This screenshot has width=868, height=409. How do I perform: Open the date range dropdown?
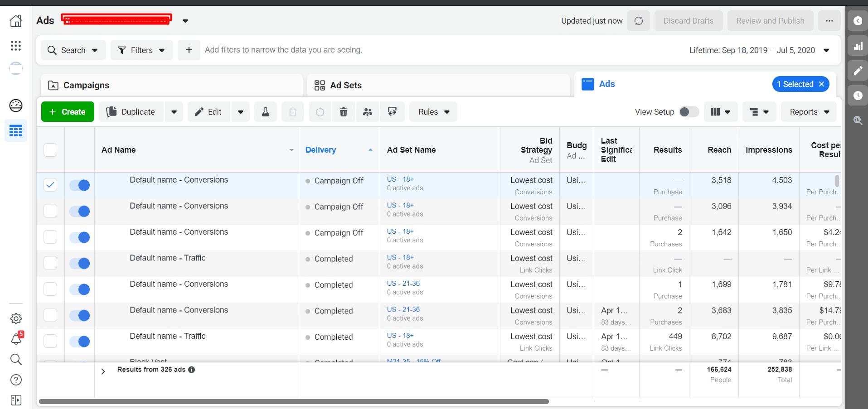[760, 50]
